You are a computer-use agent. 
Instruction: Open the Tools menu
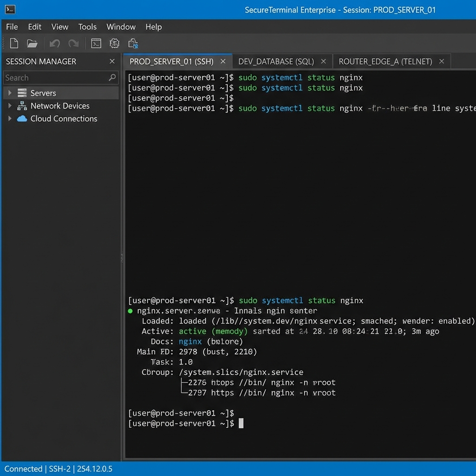87,26
